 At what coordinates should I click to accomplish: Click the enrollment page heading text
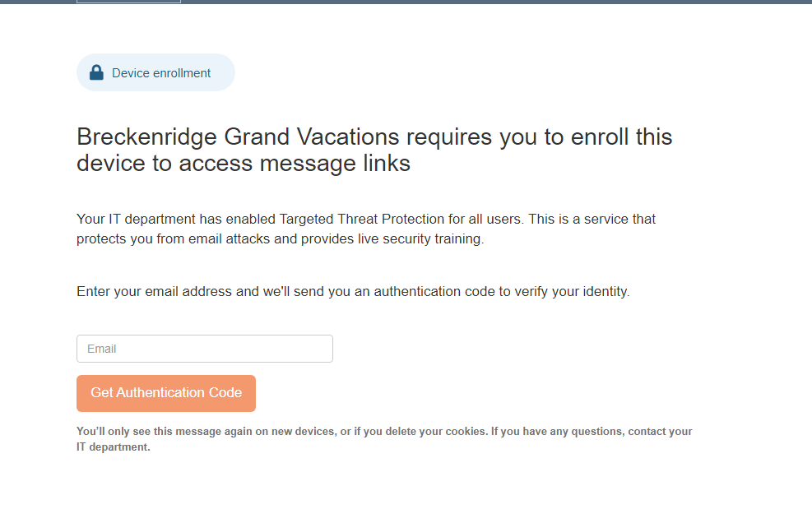pos(374,150)
